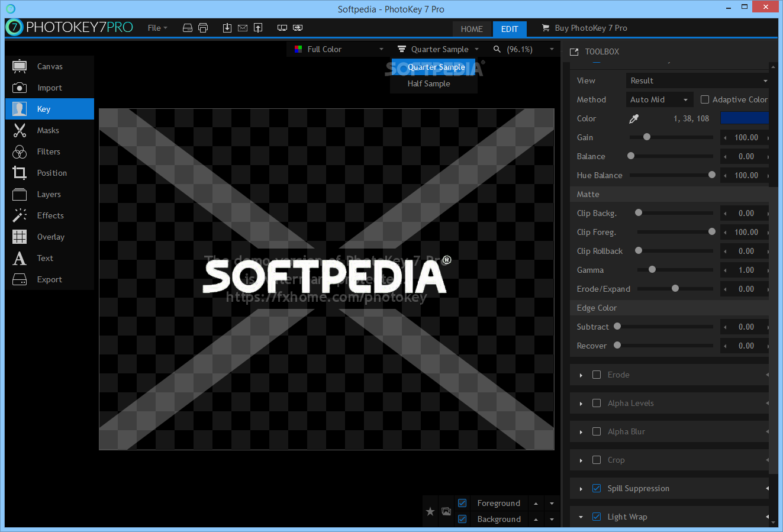The image size is (783, 532).
Task: Open the Effects magic wand icon
Action: tap(20, 215)
